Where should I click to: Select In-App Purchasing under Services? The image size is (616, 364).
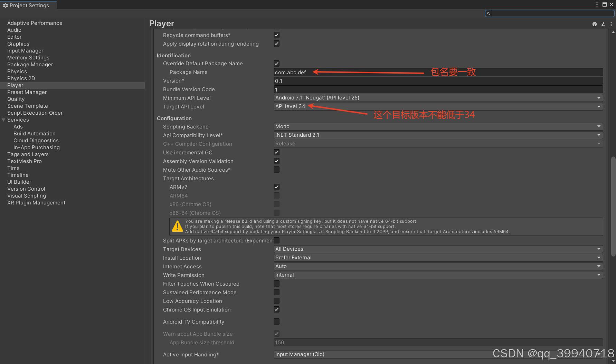(37, 147)
